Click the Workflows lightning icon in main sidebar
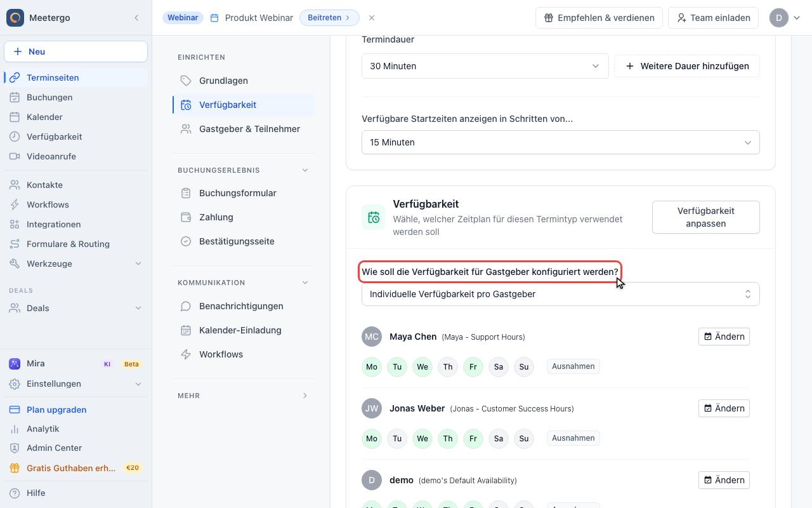The image size is (812, 508). [x=15, y=204]
